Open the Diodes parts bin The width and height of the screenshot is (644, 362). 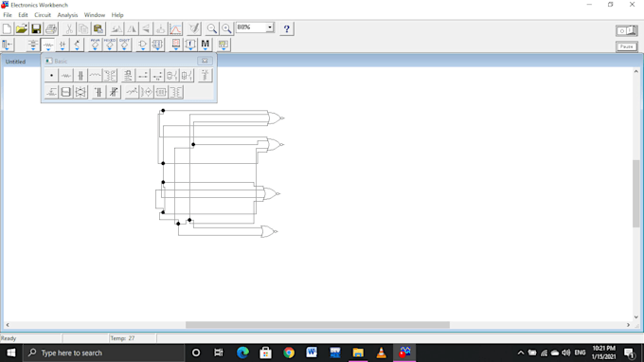coord(63,45)
